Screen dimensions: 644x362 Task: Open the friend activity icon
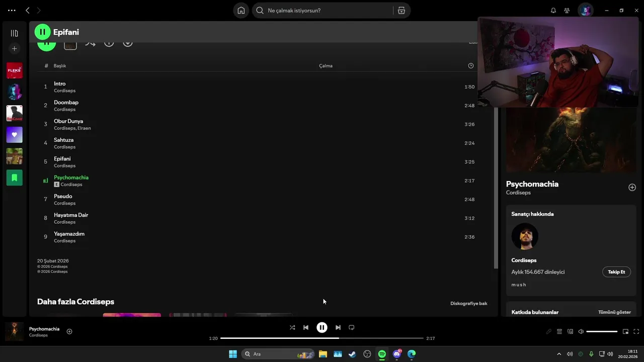pyautogui.click(x=567, y=11)
